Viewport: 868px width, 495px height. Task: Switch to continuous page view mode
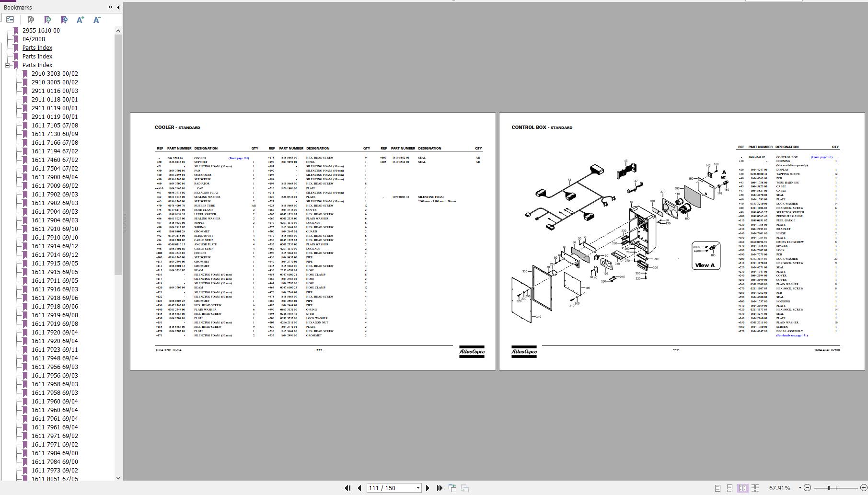pos(729,488)
